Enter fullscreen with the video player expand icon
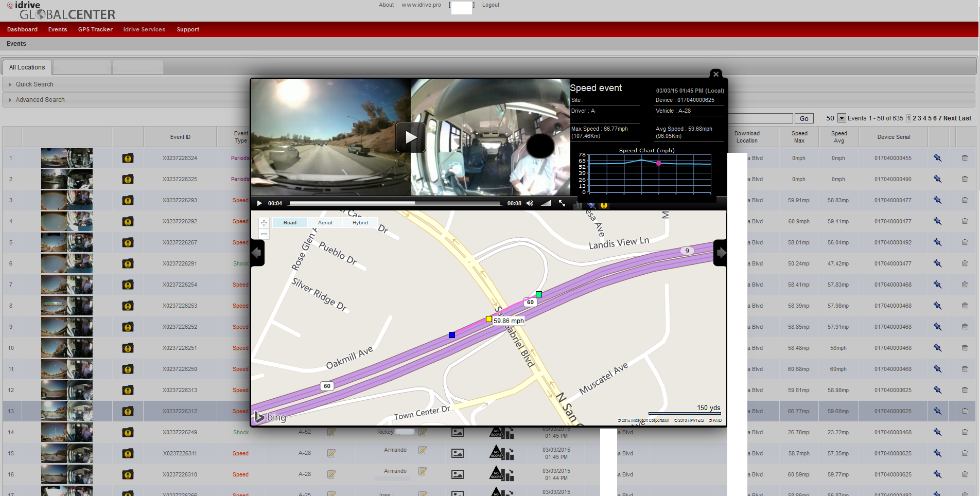This screenshot has height=496, width=980. click(x=562, y=203)
